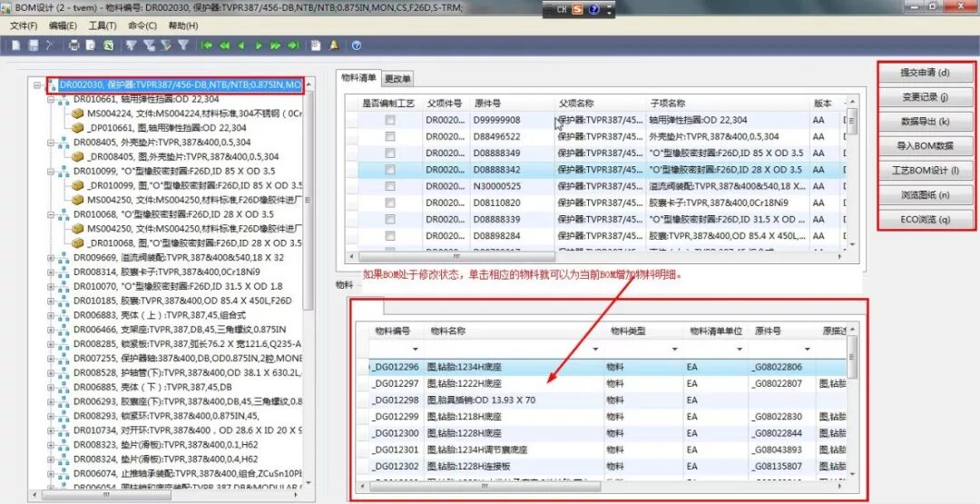Image resolution: width=980 pixels, height=504 pixels.
Task: Open the 编辑(E) menu
Action: pos(64,25)
